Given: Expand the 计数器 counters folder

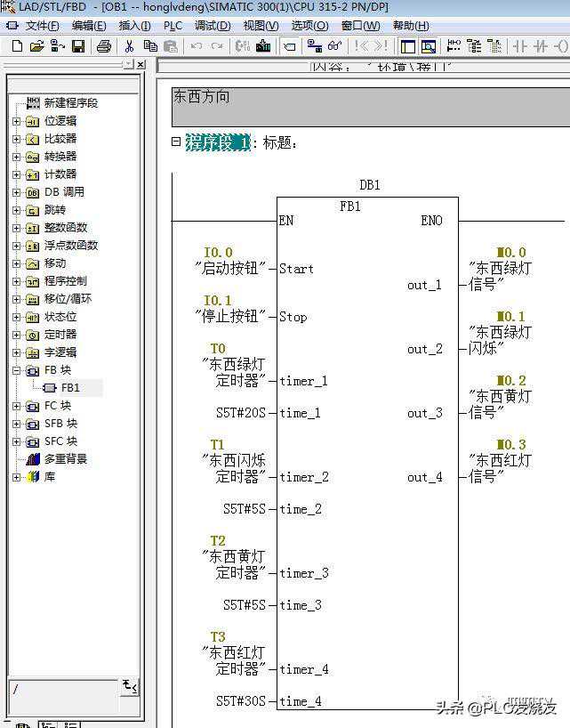Looking at the screenshot, I should point(16,174).
